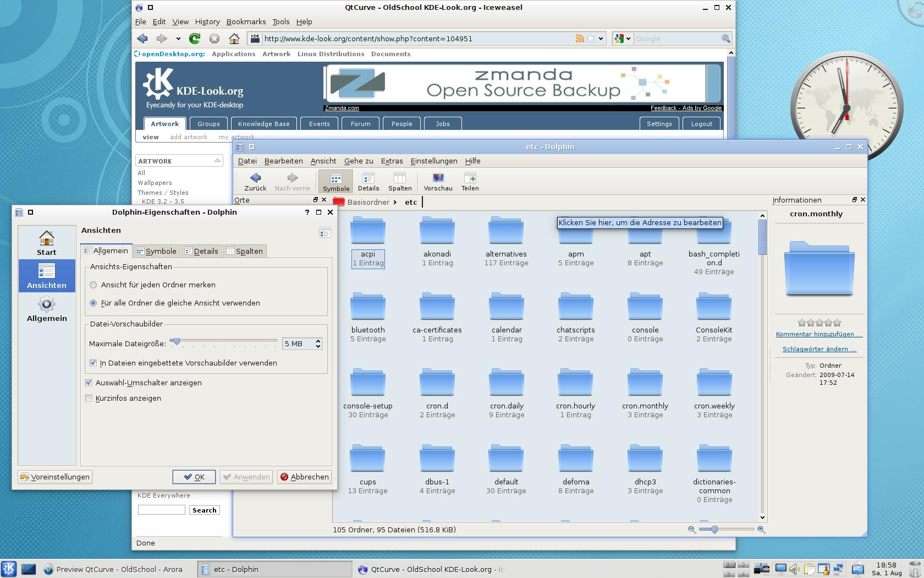Click Zurück back arrow in Dolphin toolbar
Screen dimensions: 924x578
click(255, 181)
